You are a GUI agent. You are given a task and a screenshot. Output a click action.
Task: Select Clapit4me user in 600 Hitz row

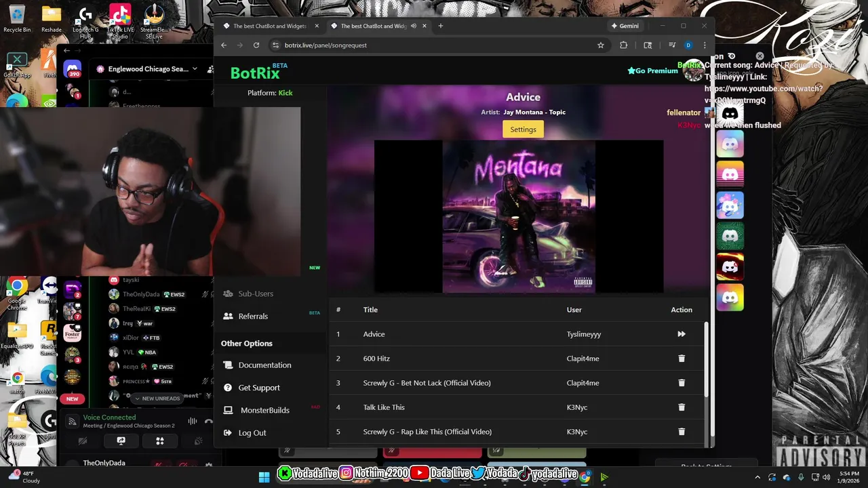pos(583,359)
